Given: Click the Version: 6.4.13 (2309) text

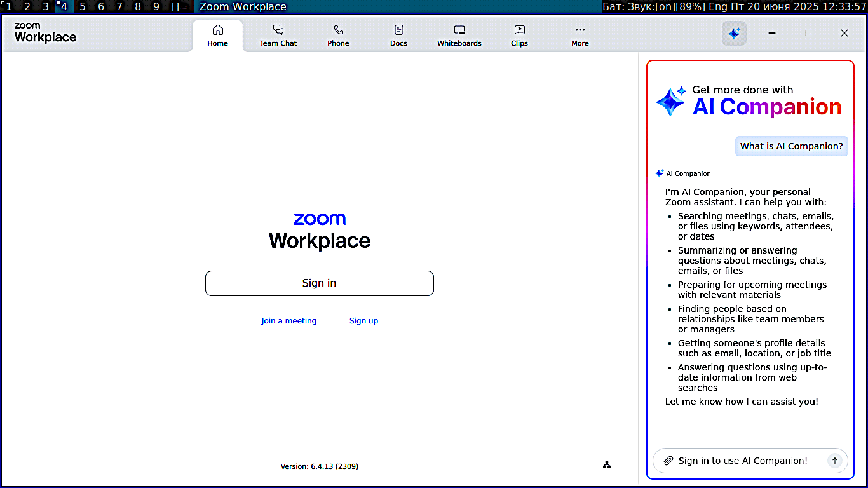Looking at the screenshot, I should [319, 466].
